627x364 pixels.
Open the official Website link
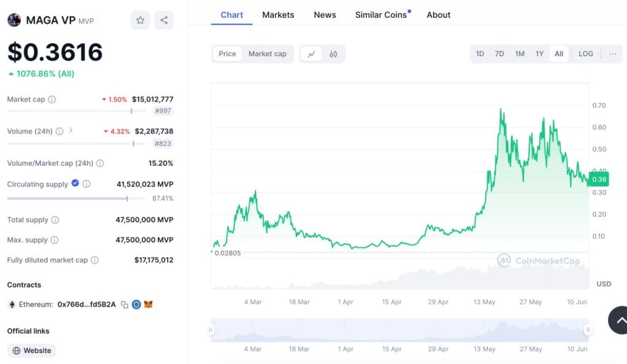click(32, 351)
